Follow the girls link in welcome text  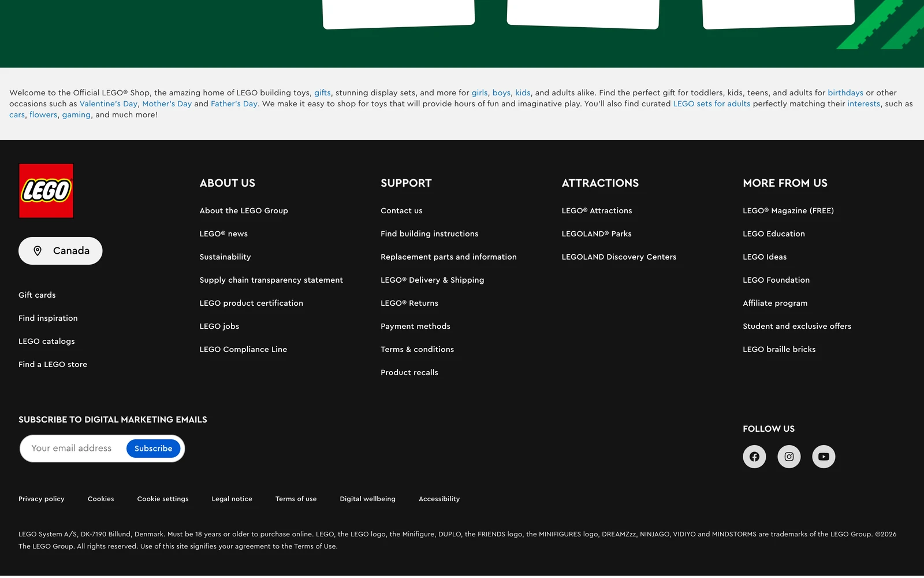(479, 92)
